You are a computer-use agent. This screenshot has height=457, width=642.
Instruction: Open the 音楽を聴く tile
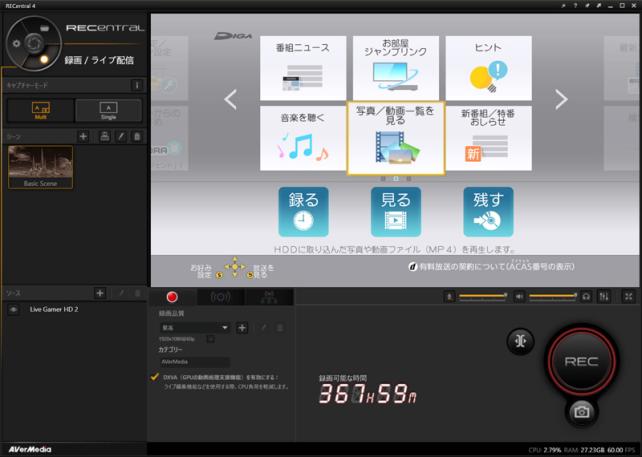pyautogui.click(x=303, y=138)
